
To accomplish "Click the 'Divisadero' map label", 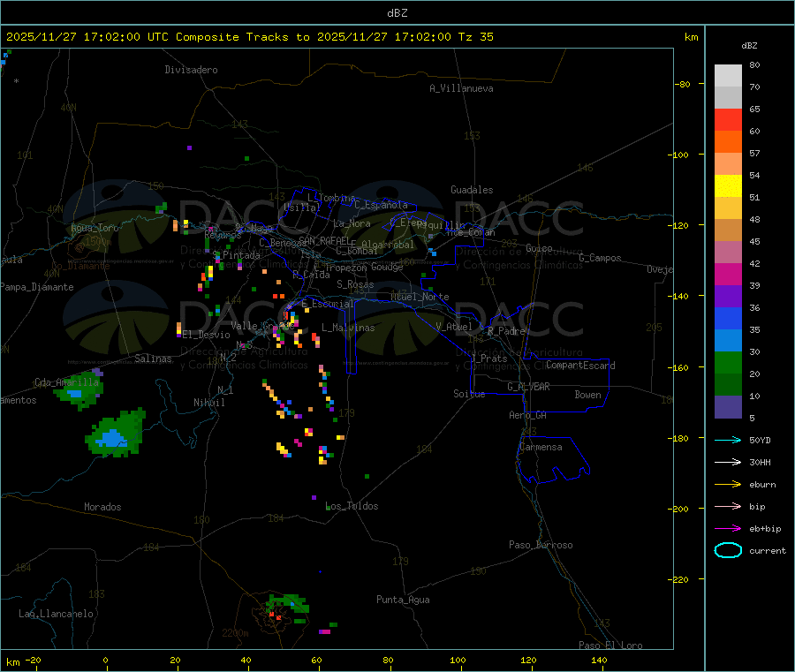I will pos(191,70).
